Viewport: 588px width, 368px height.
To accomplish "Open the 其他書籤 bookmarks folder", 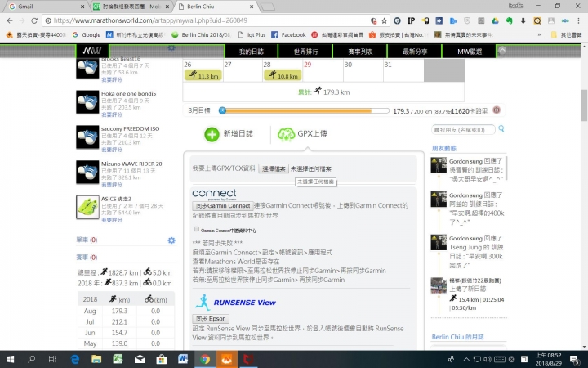I will tap(566, 35).
